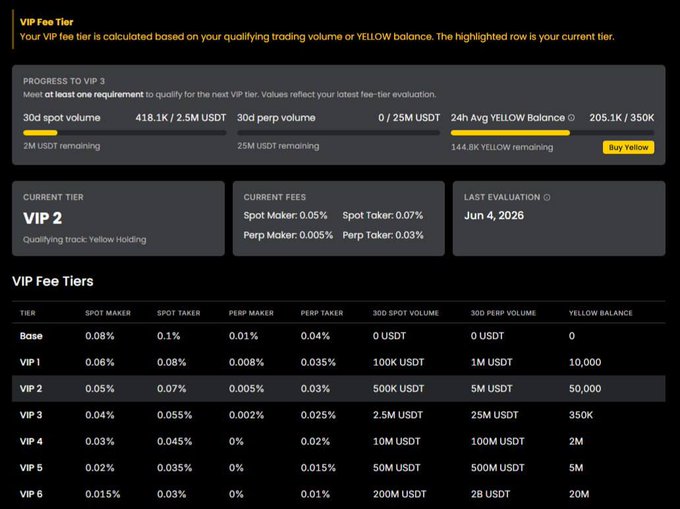Open info icon next to Last Evaluation
The height and width of the screenshot is (509, 680).
[547, 197]
